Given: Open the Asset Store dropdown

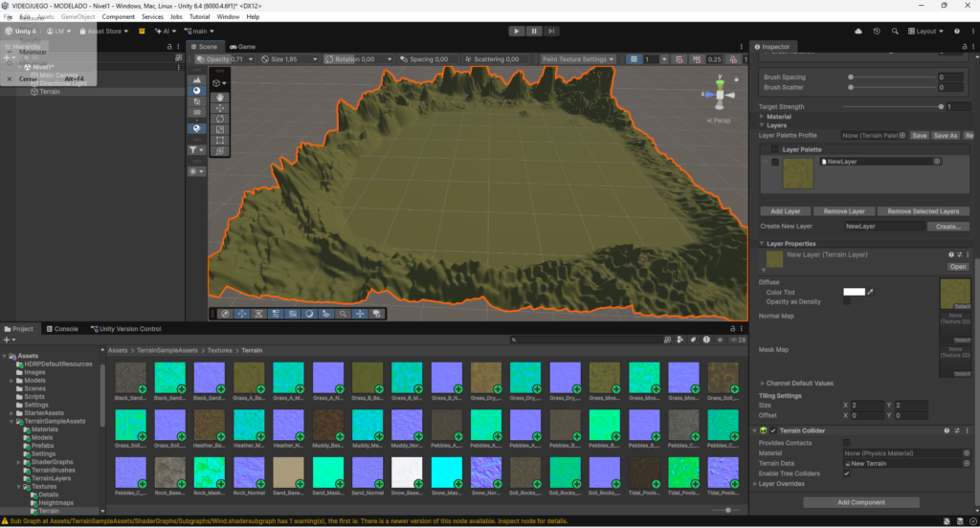Looking at the screenshot, I should point(103,31).
